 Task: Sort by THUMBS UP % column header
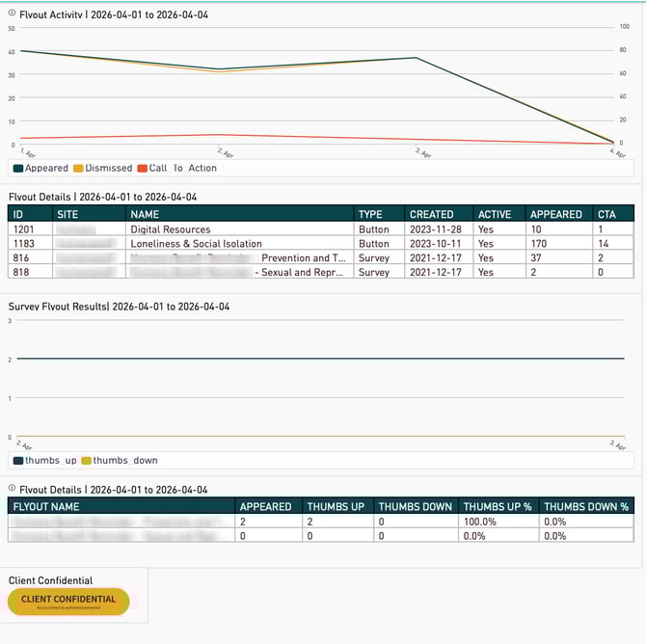(496, 506)
